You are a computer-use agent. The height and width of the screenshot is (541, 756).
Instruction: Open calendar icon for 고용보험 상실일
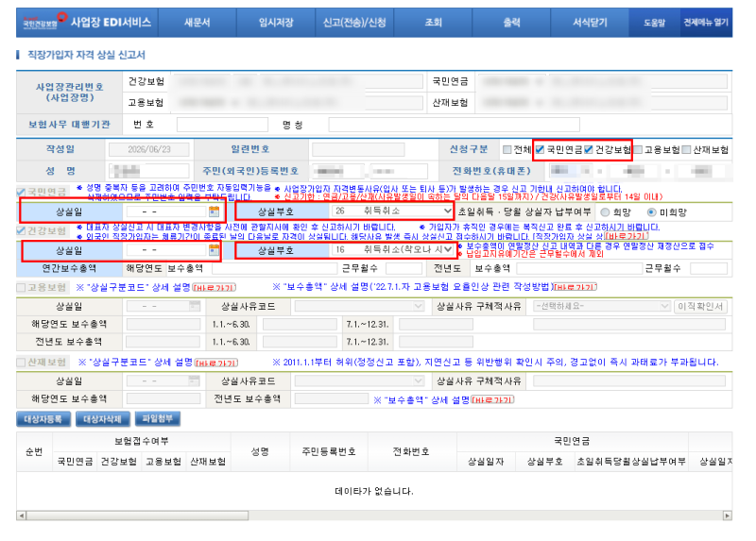point(195,306)
